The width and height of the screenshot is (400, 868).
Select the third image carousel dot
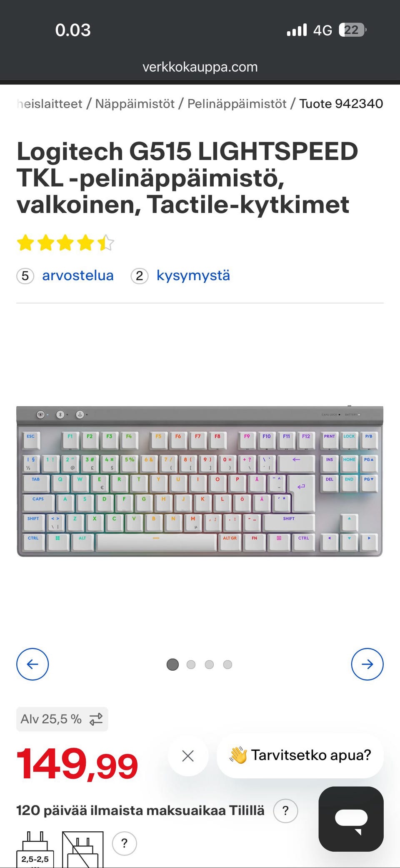click(x=209, y=664)
